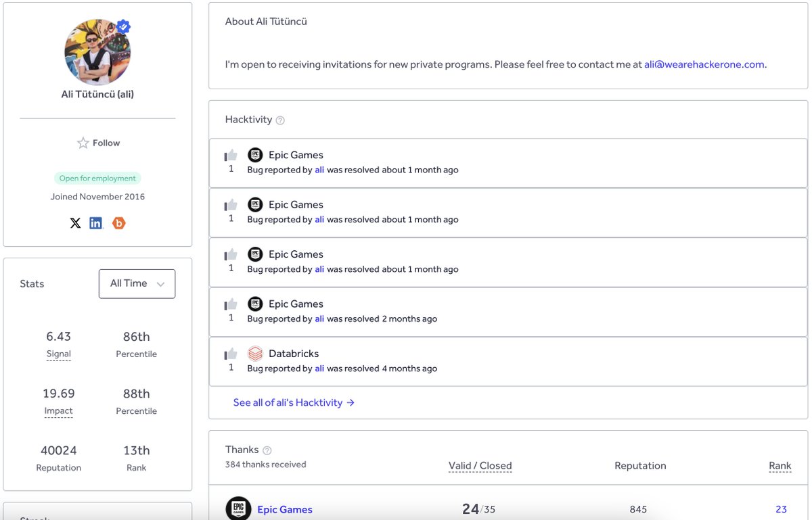Click the Joined November 2016 text

pyautogui.click(x=97, y=197)
